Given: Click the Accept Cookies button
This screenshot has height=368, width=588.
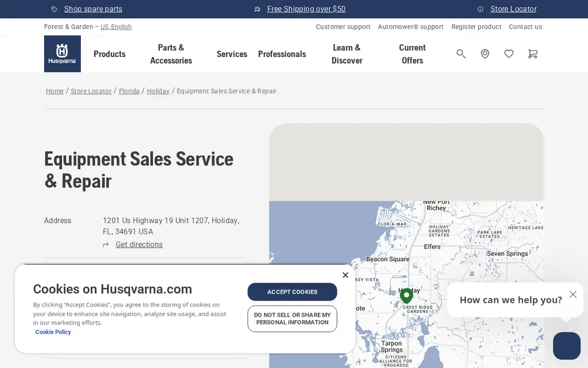Looking at the screenshot, I should (x=292, y=292).
